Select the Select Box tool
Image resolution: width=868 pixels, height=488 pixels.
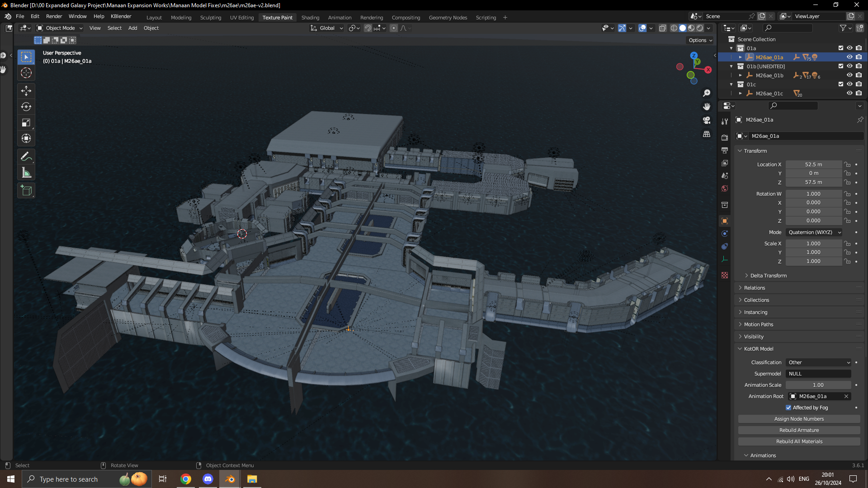pos(26,57)
